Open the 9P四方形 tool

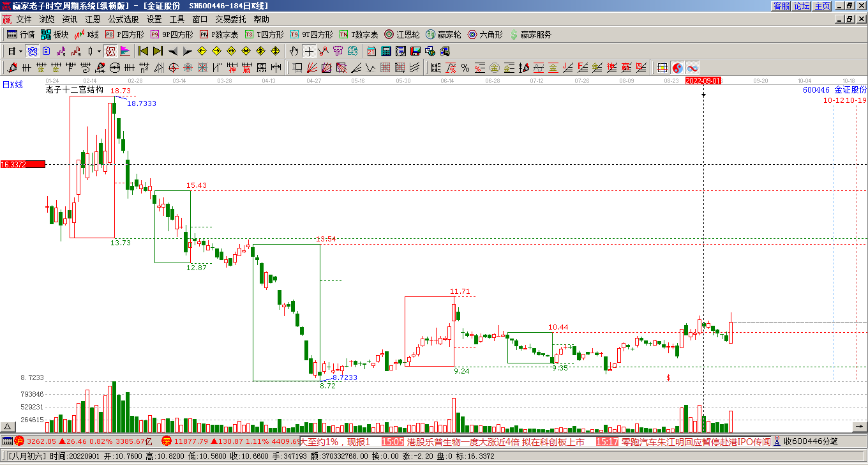[172, 34]
